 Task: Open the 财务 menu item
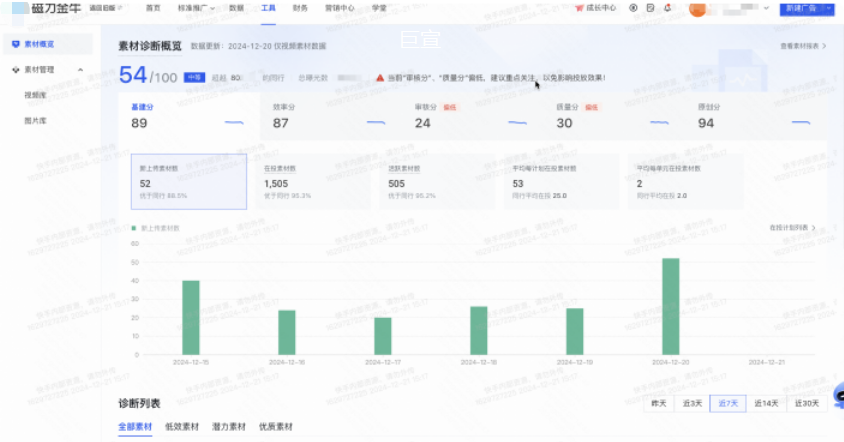coord(300,8)
